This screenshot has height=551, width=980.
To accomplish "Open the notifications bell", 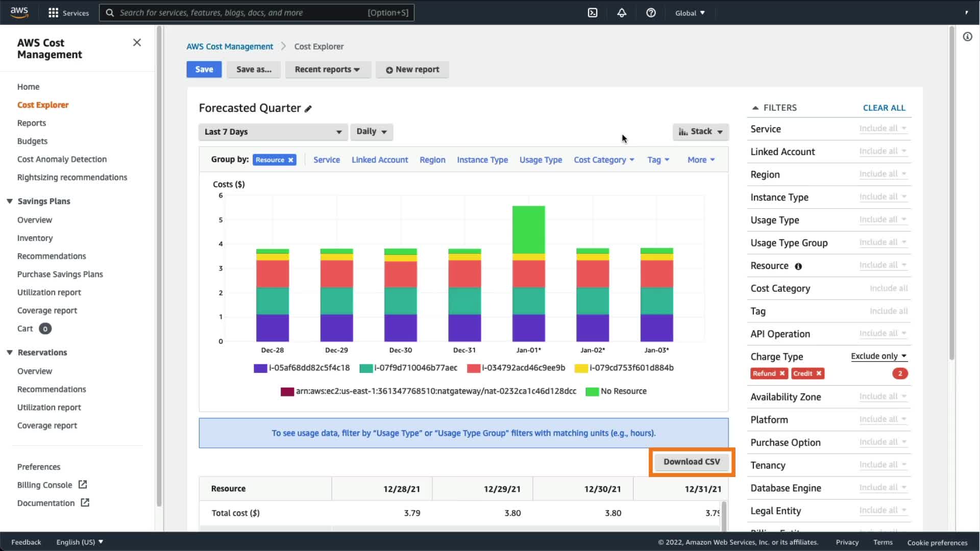I will click(622, 13).
